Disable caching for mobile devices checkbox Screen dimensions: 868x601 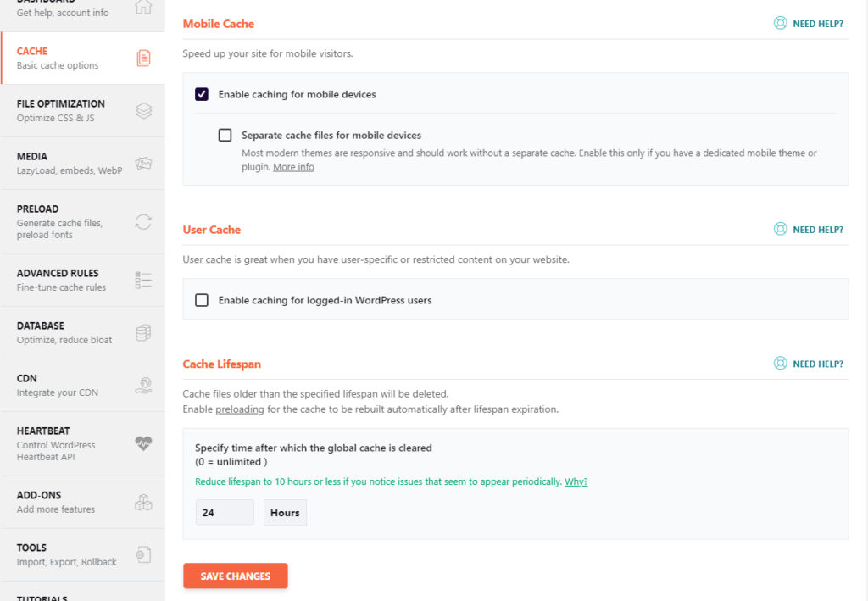pos(202,94)
